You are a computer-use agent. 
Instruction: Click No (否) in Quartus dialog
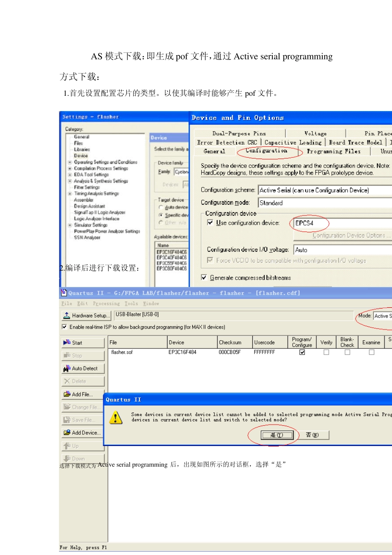point(312,435)
